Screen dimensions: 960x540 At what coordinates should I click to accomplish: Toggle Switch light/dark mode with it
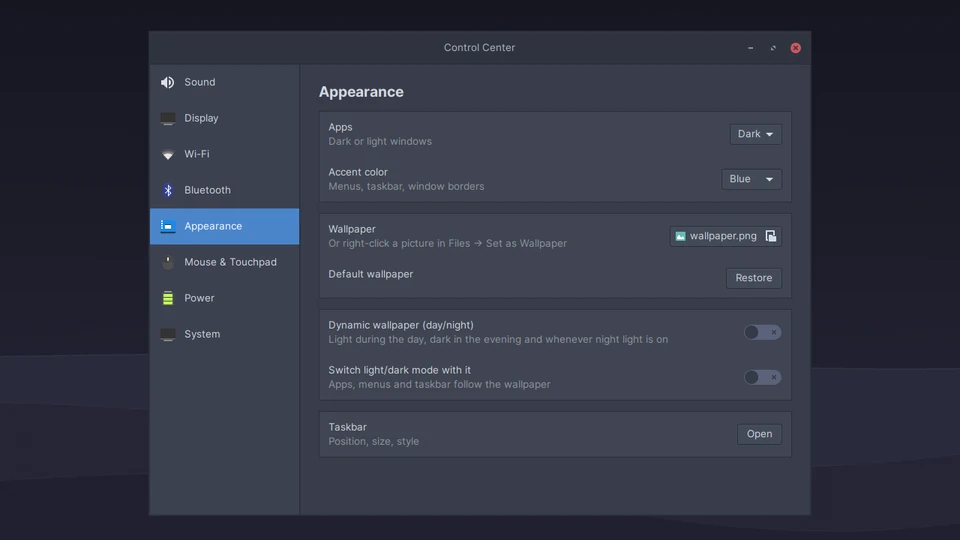762,378
